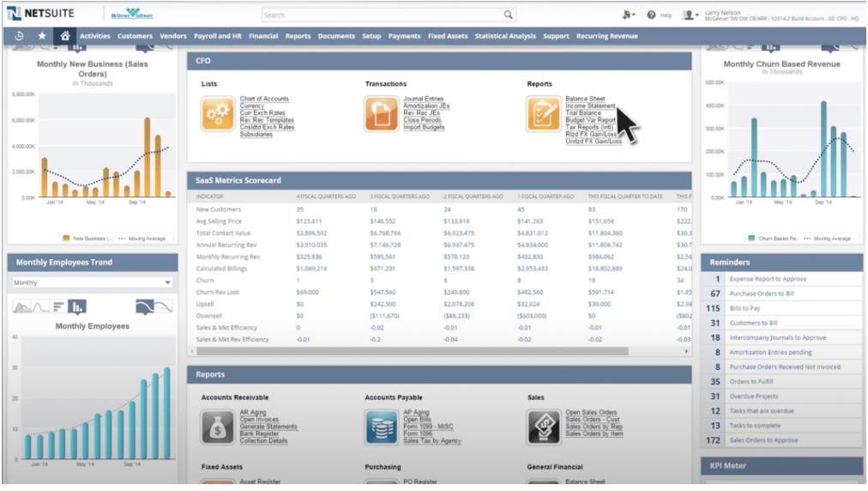The width and height of the screenshot is (868, 491).
Task: Go to the Home icon
Action: point(65,36)
